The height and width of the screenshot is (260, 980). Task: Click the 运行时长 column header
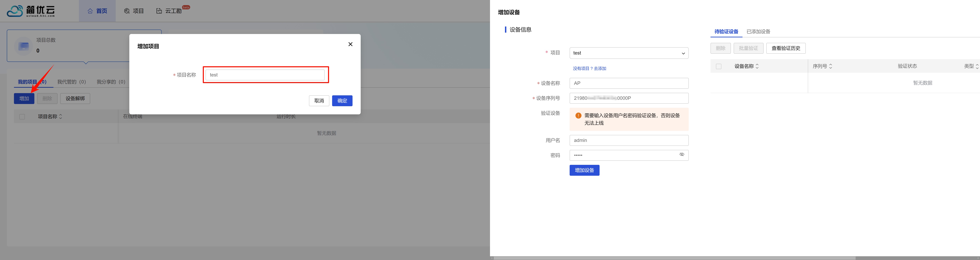click(x=286, y=117)
